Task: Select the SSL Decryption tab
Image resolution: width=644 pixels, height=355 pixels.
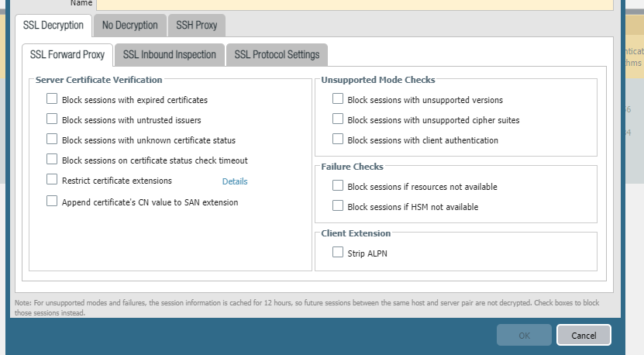Action: tap(53, 26)
